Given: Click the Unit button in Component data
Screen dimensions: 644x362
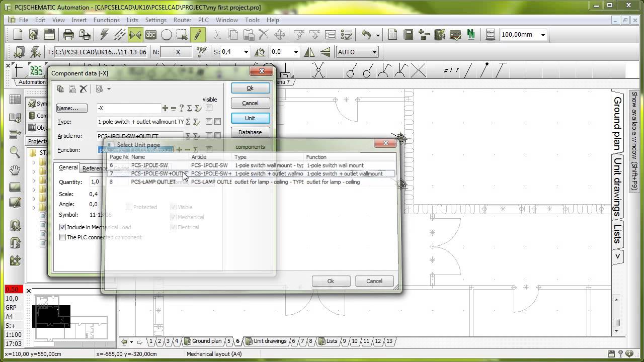Looking at the screenshot, I should click(250, 118).
